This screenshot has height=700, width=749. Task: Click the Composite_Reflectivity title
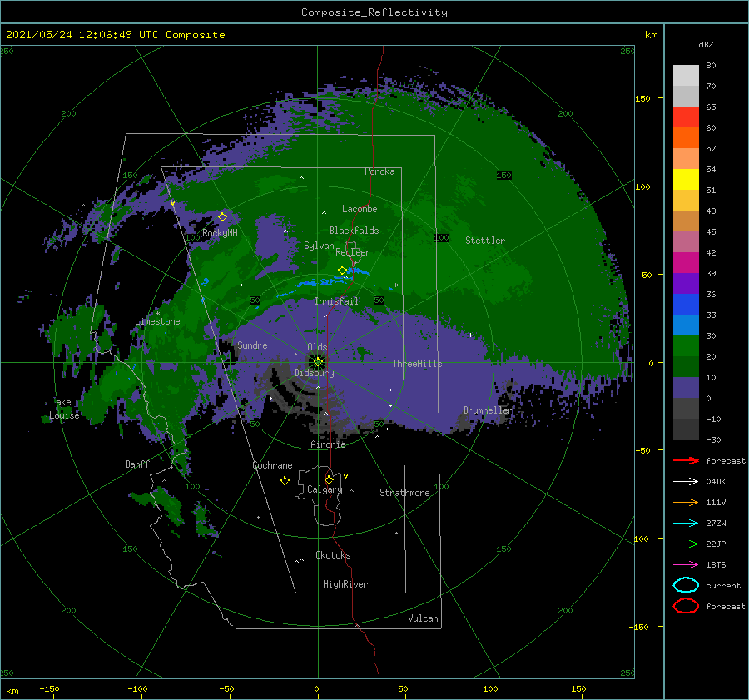tap(374, 12)
